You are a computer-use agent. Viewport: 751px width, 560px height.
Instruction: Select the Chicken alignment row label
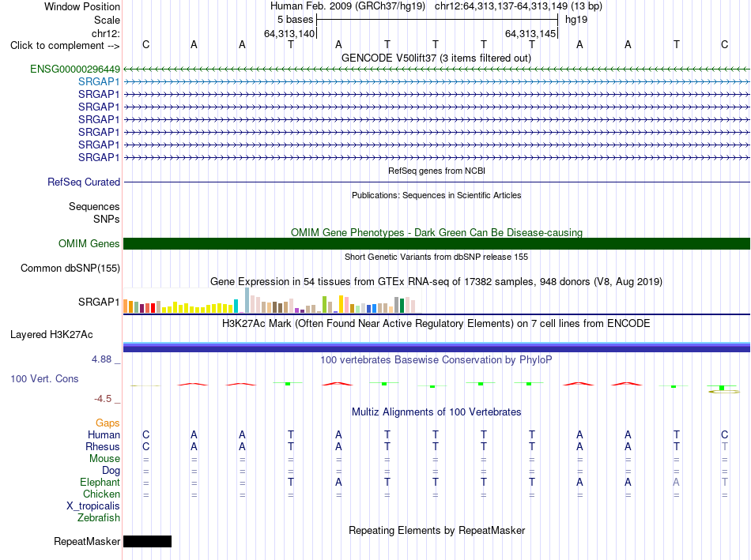pyautogui.click(x=101, y=494)
